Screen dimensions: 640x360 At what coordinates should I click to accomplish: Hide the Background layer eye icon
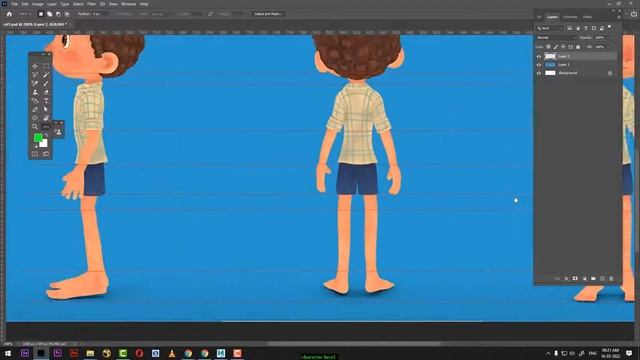pos(539,73)
